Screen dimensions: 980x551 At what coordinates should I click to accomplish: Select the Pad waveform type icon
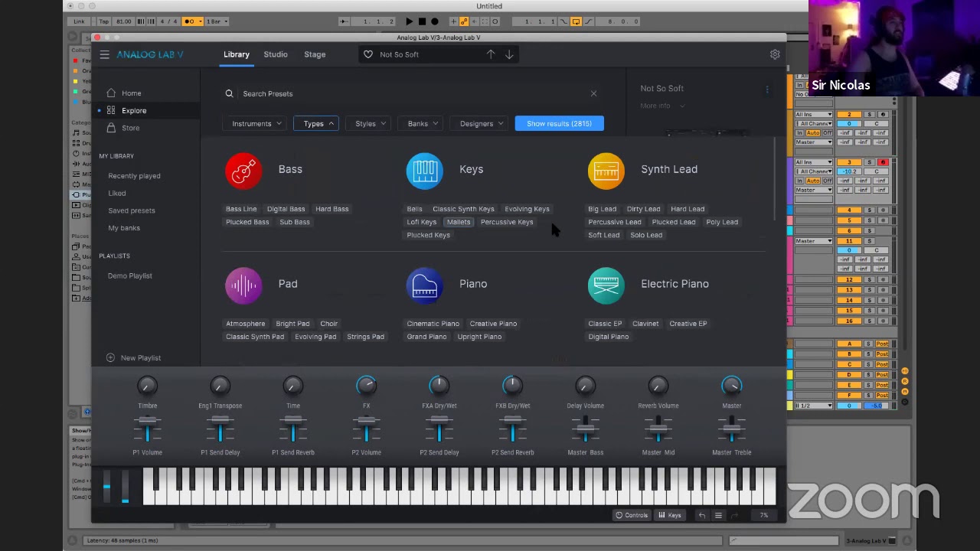pyautogui.click(x=243, y=285)
